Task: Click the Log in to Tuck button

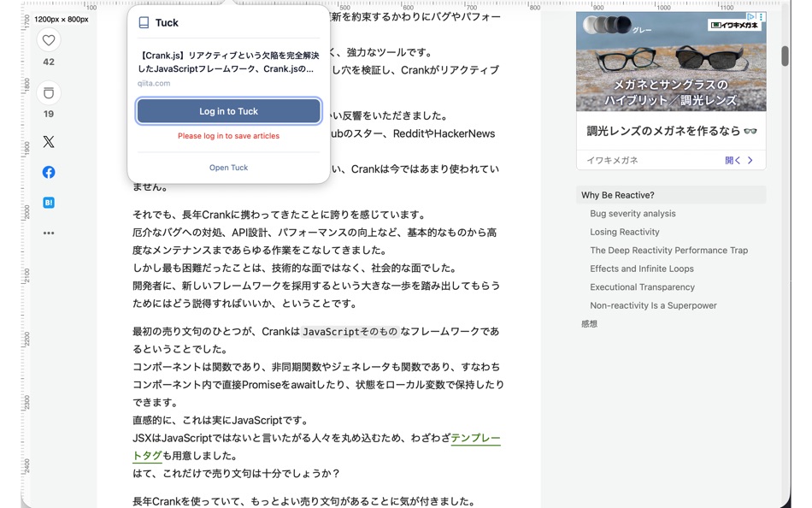Action: coord(228,111)
